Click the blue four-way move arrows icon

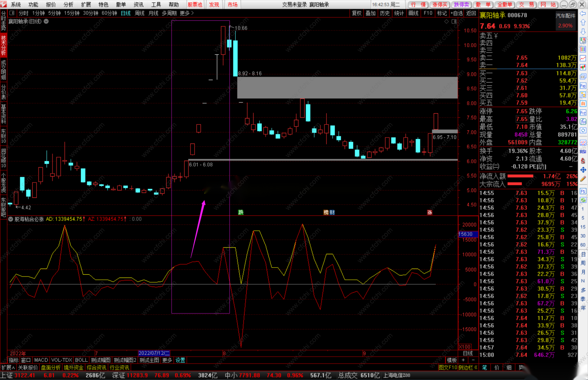[583, 170]
